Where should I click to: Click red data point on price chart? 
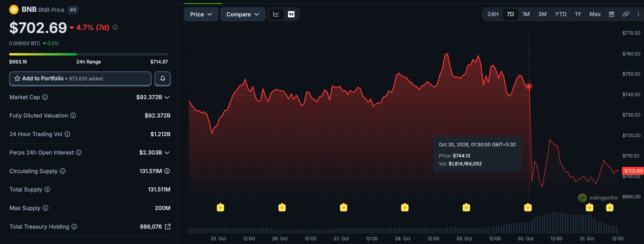(x=529, y=86)
